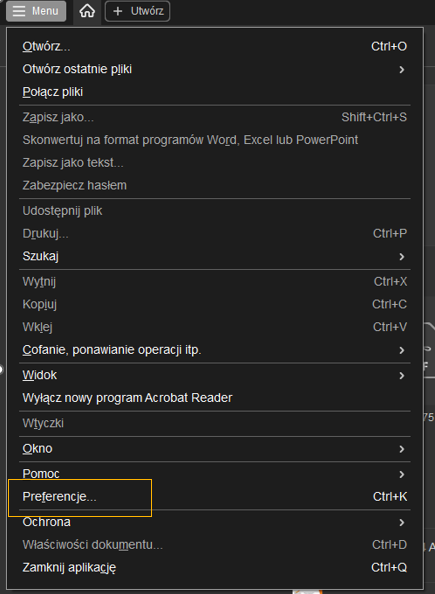Expand the Szukaj submenu arrow
Viewport: 435px width, 594px height.
pyautogui.click(x=402, y=256)
